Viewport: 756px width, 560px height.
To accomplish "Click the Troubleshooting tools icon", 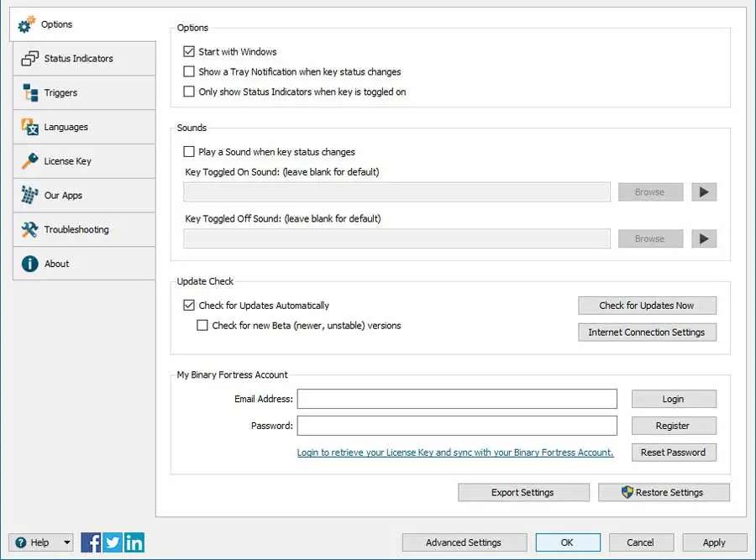I will click(29, 229).
